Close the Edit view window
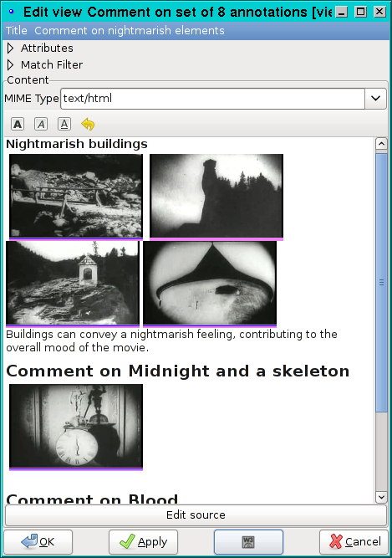The width and height of the screenshot is (392, 558). click(380, 12)
